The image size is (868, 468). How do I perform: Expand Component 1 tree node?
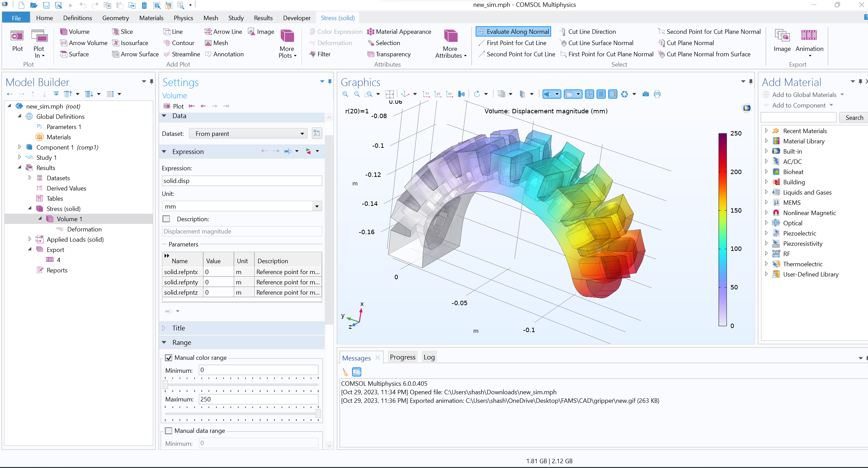(19, 147)
